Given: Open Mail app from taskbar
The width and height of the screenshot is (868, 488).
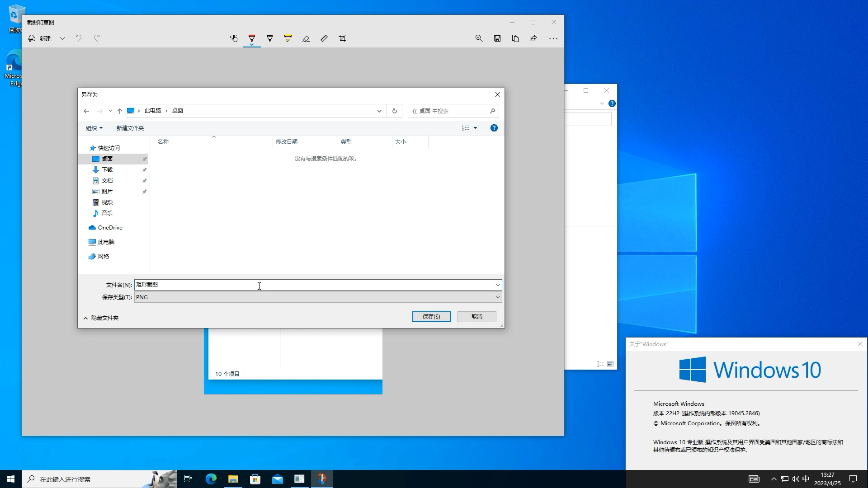Looking at the screenshot, I should pyautogui.click(x=278, y=479).
